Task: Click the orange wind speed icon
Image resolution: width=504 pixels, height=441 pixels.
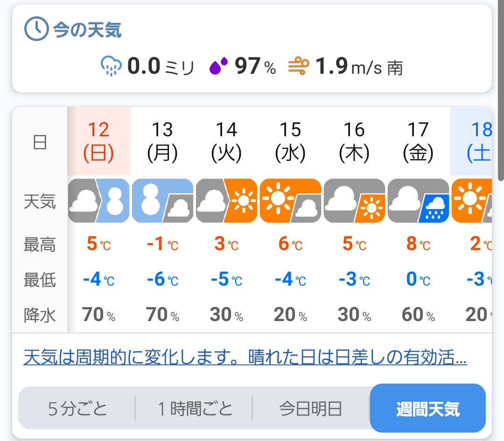Action: [298, 66]
